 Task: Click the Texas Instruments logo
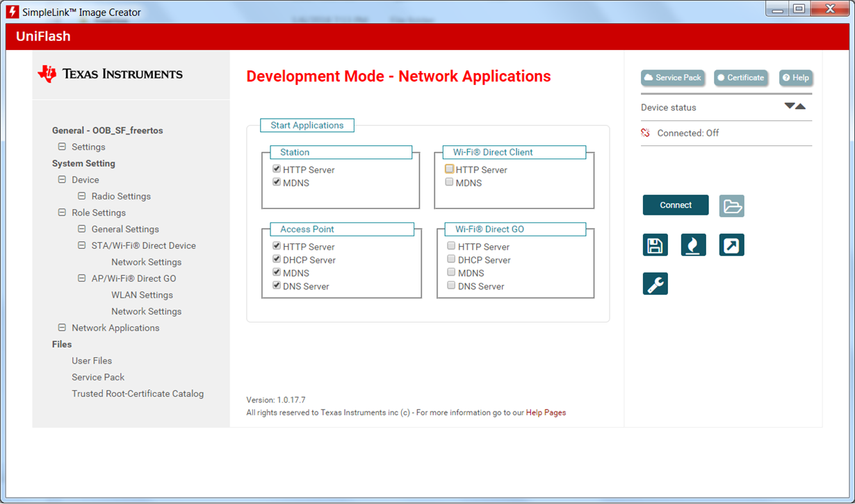111,74
